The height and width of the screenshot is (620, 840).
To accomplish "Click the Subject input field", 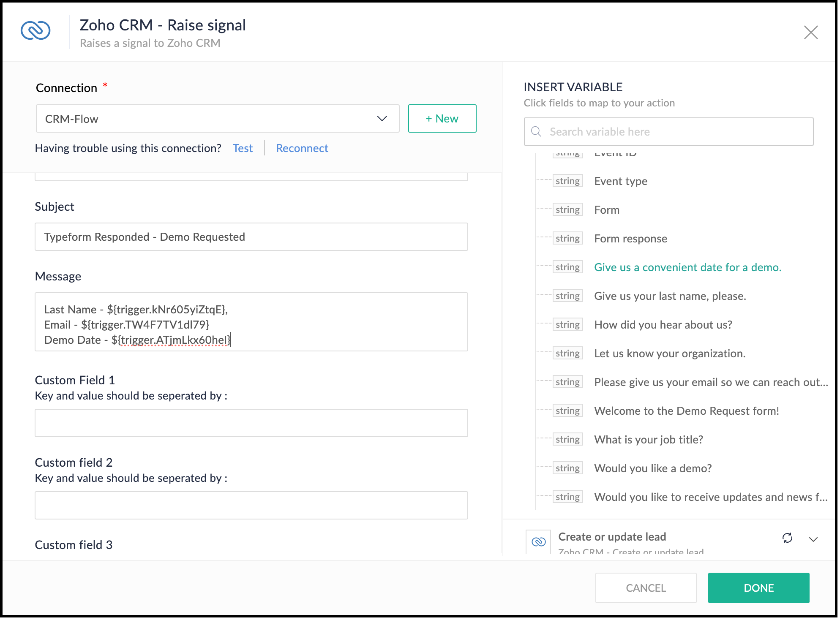I will 251,237.
